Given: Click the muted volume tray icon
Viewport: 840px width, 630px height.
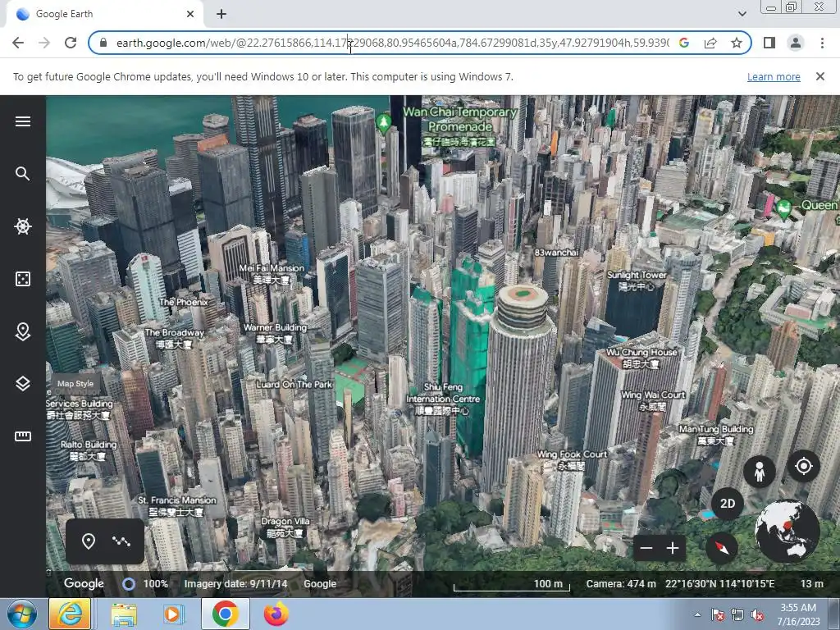Looking at the screenshot, I should point(757,615).
